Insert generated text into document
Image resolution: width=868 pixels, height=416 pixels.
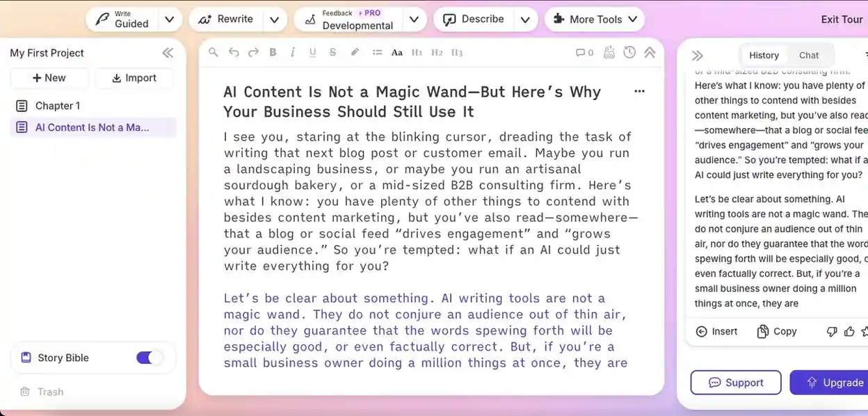pos(717,332)
